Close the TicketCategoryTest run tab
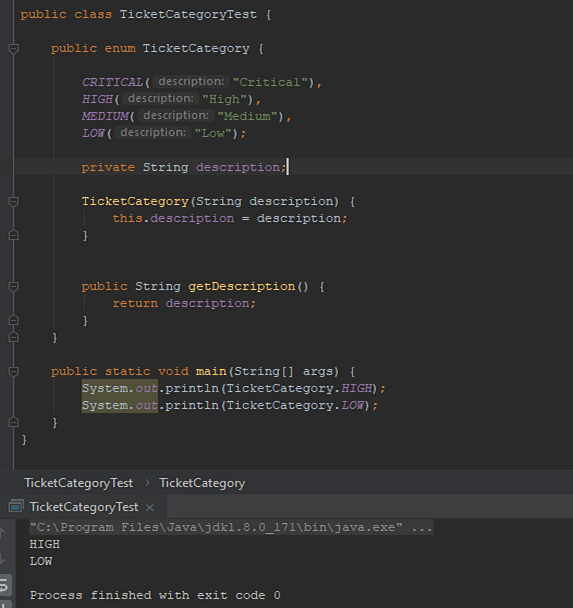The width and height of the screenshot is (573, 608). click(x=150, y=507)
